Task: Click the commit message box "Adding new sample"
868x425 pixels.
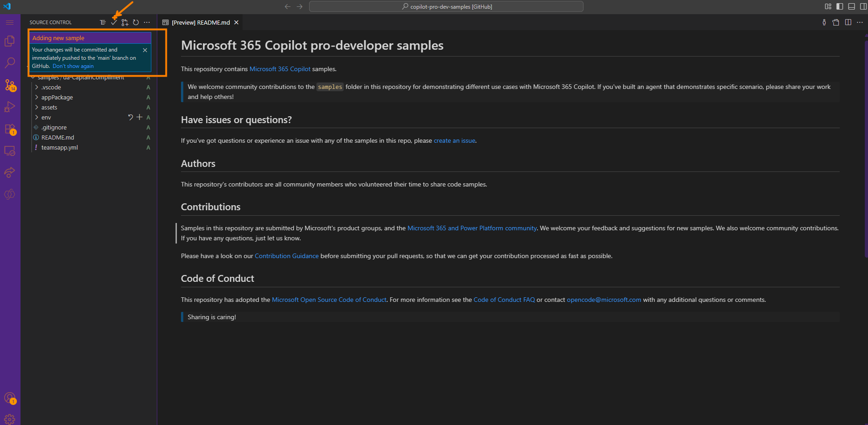Action: point(90,38)
